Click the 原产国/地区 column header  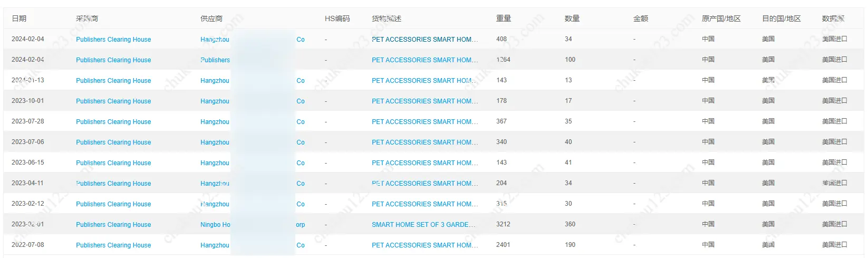tap(721, 18)
